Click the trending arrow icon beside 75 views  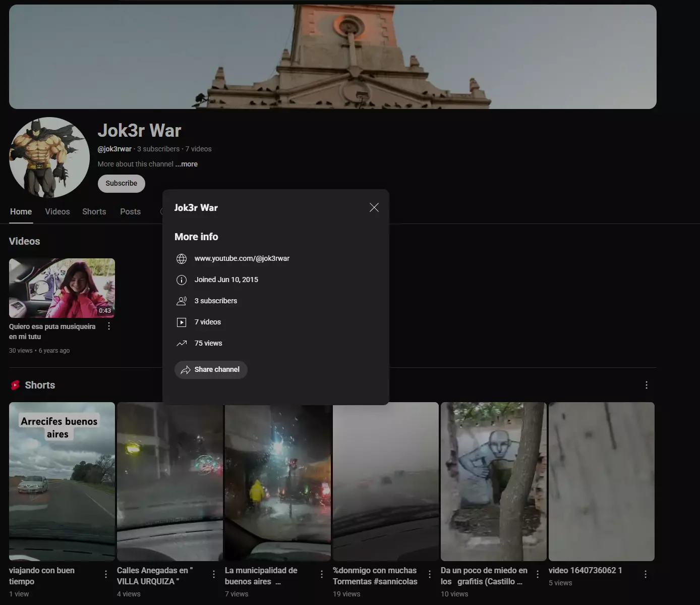point(182,344)
